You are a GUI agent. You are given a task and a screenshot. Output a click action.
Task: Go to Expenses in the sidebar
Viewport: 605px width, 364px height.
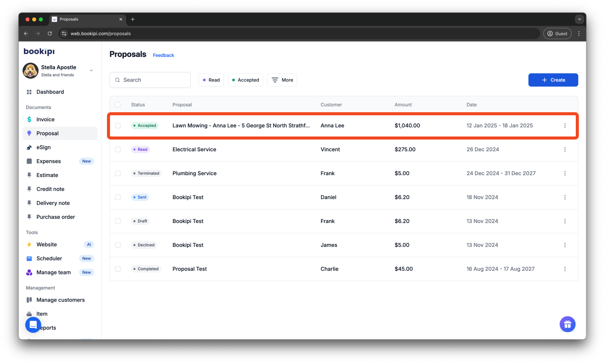tap(49, 161)
